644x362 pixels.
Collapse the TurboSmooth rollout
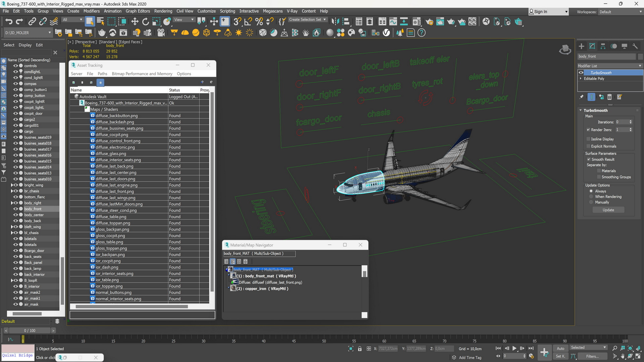581,110
